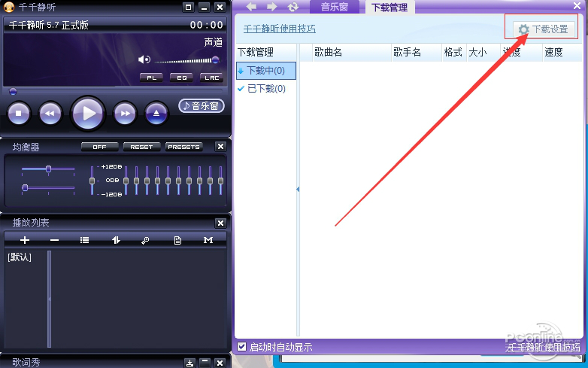Toggle playlist with the PL button

click(151, 78)
